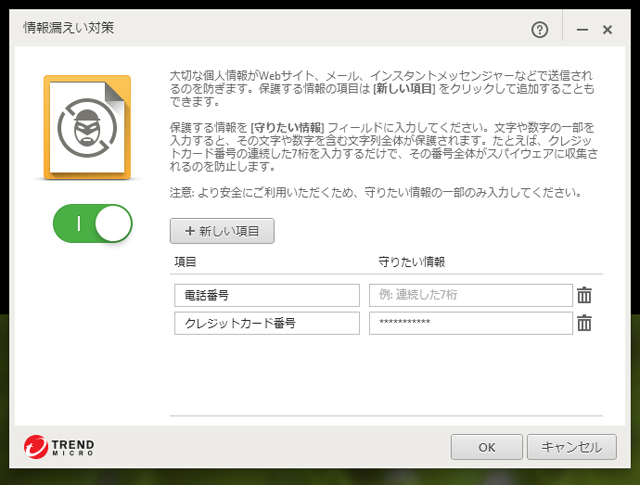Click the 項目 column header
The image size is (640, 485).
coord(185,261)
